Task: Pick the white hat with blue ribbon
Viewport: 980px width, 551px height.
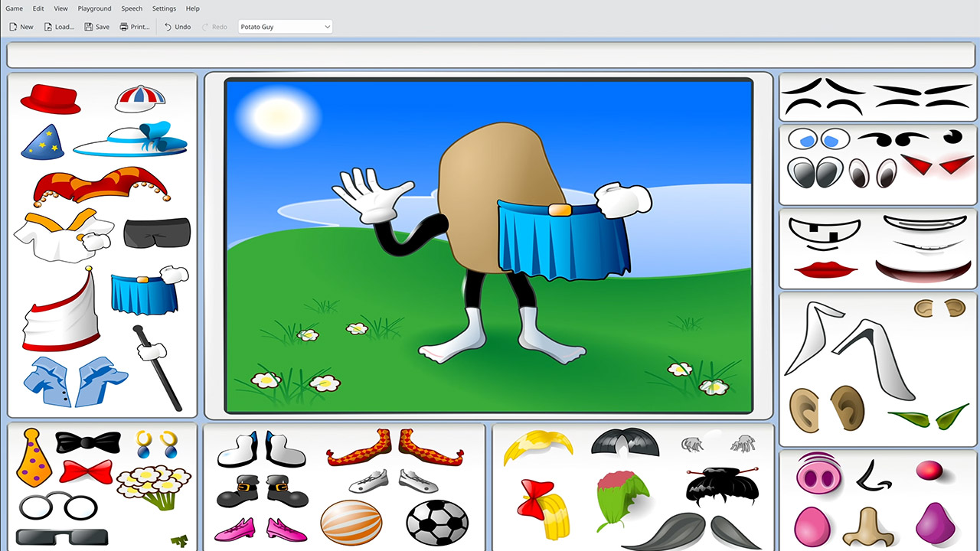Action: pyautogui.click(x=132, y=139)
